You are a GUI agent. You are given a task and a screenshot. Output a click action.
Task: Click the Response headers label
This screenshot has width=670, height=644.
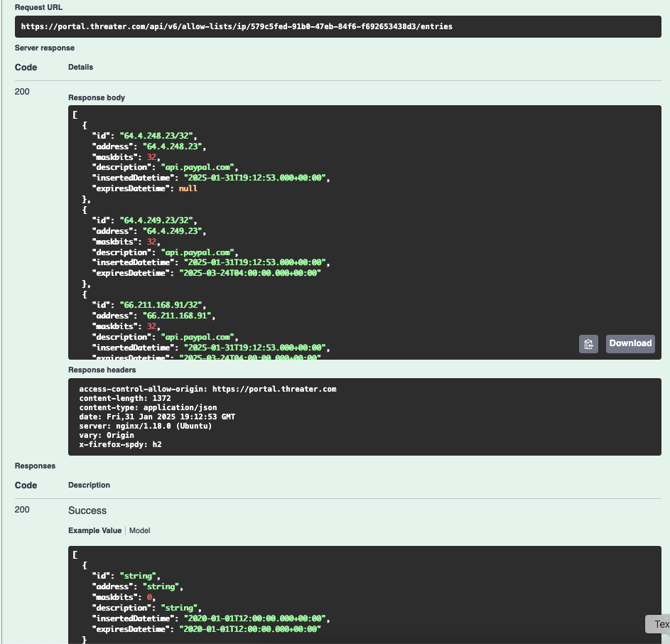(x=102, y=370)
